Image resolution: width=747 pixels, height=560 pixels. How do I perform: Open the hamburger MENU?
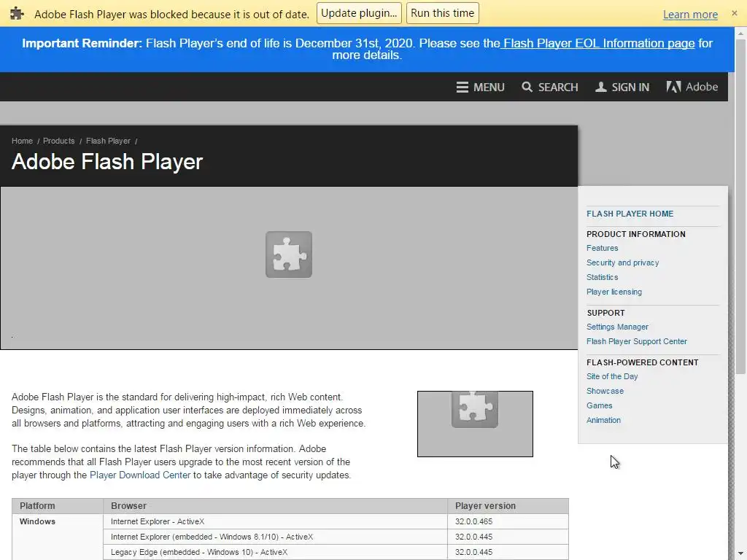pos(480,87)
